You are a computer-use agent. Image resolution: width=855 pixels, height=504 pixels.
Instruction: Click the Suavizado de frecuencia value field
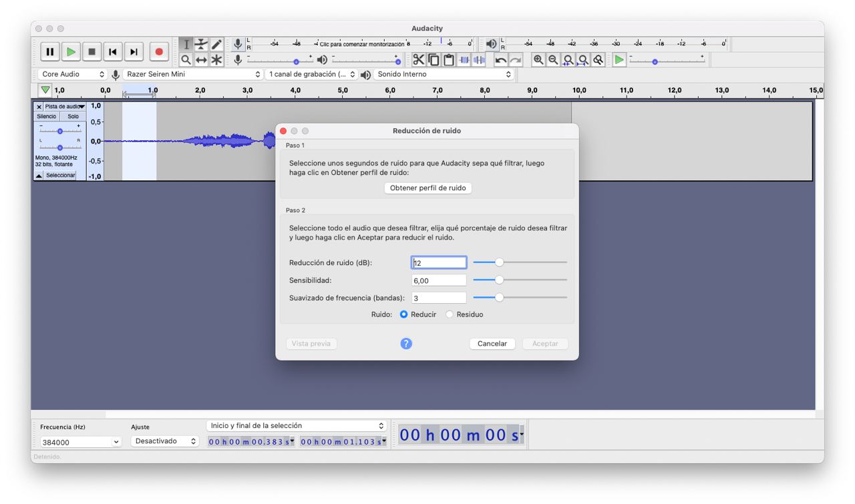[439, 298]
